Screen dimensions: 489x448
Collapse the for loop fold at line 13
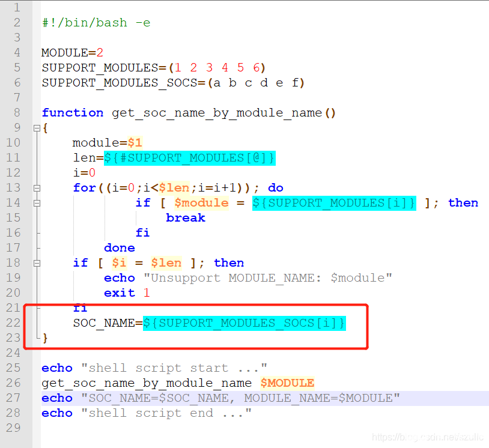[x=37, y=189]
